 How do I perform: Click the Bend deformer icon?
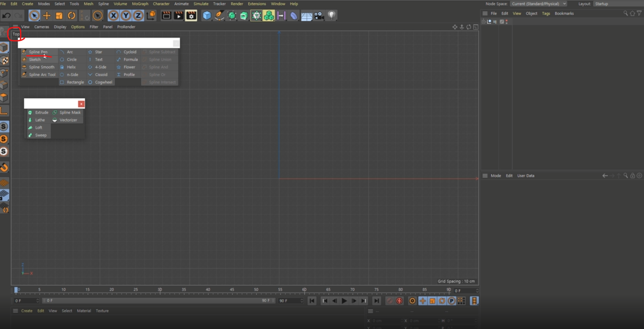[x=293, y=15]
